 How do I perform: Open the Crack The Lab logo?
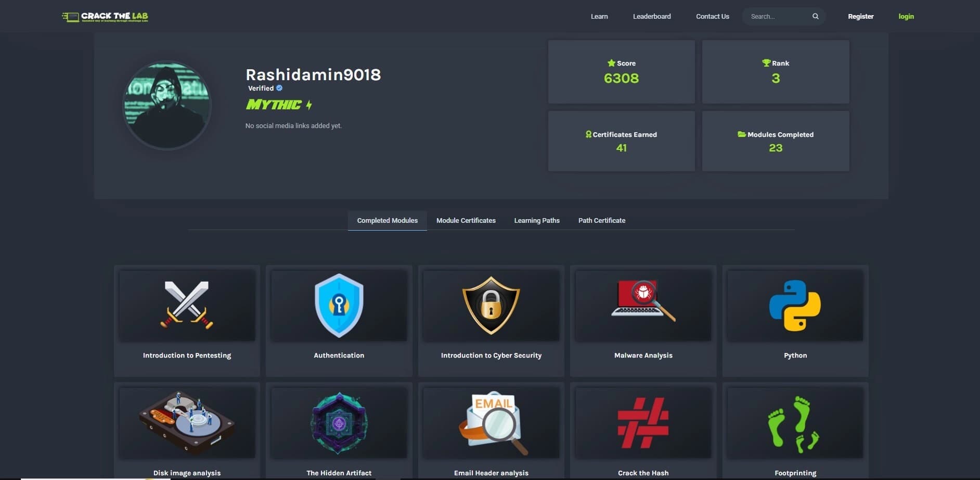[x=104, y=16]
